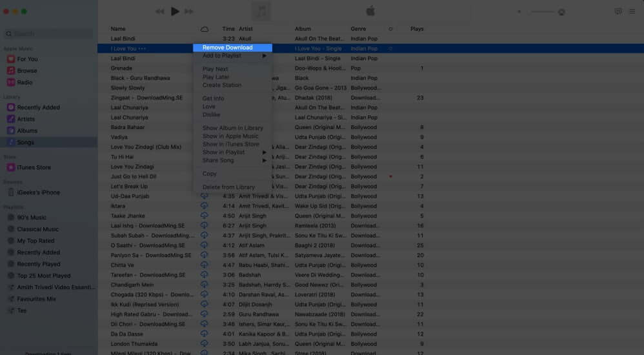
Task: Open the Favourites Mix playlist
Action: tap(36, 299)
